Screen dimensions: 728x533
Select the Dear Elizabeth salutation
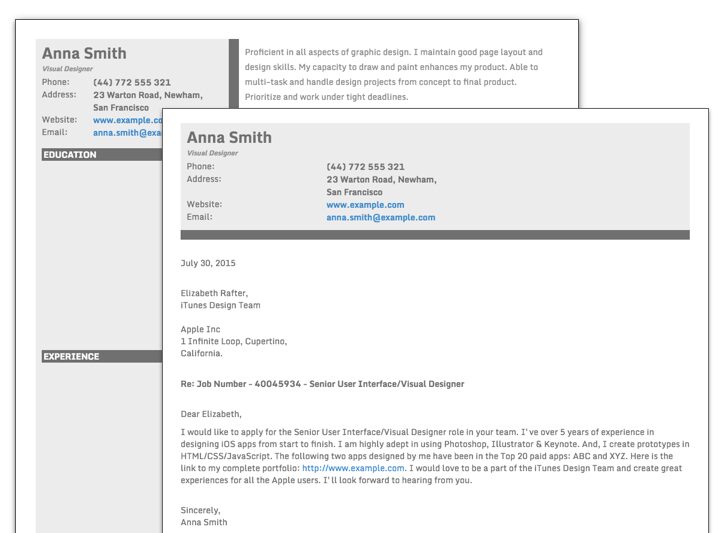coord(211,414)
